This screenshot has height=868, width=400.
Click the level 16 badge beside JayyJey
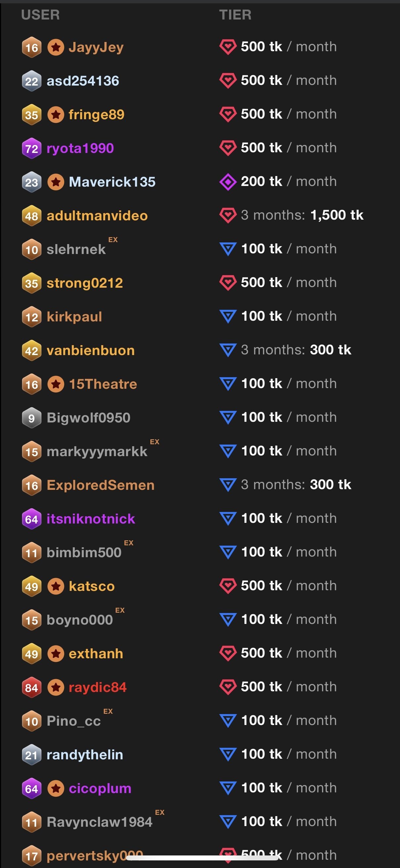coord(32,47)
